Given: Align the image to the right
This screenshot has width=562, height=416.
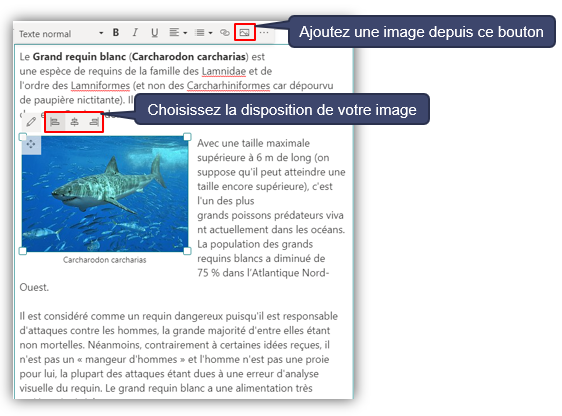Looking at the screenshot, I should 94,122.
